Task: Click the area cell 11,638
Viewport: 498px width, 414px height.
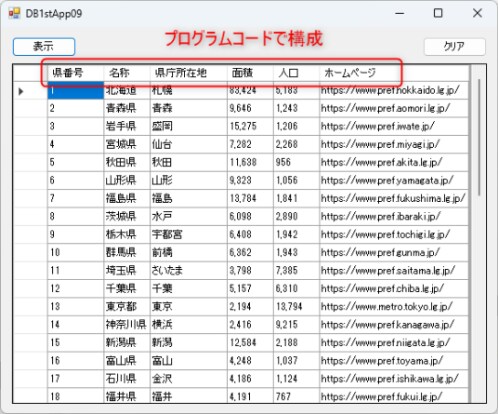Action: 250,162
